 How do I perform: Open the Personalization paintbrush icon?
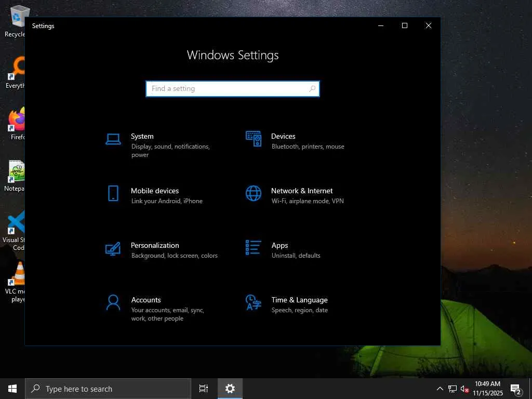point(113,248)
